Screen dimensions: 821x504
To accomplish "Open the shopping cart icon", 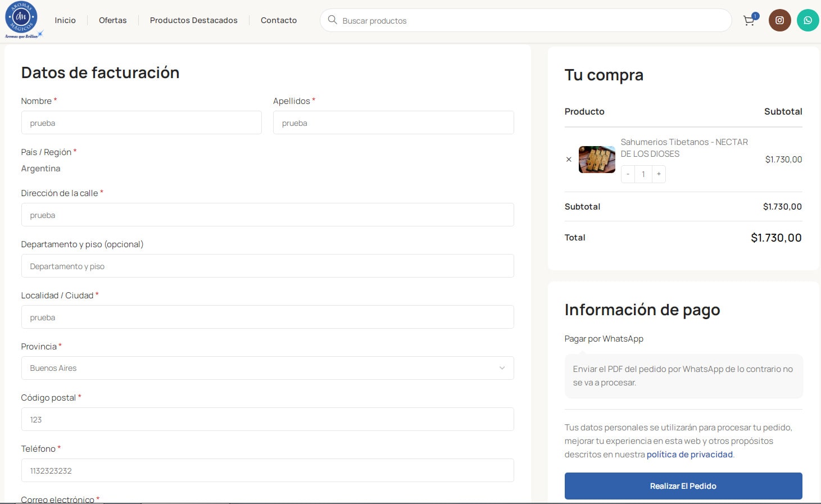I will [x=749, y=21].
